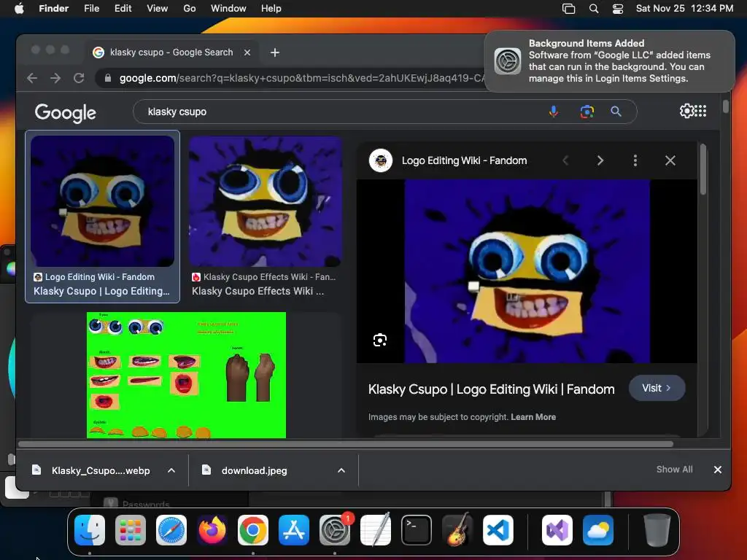The width and height of the screenshot is (747, 560).
Task: Click the magnifier search button
Action: pyautogui.click(x=616, y=112)
